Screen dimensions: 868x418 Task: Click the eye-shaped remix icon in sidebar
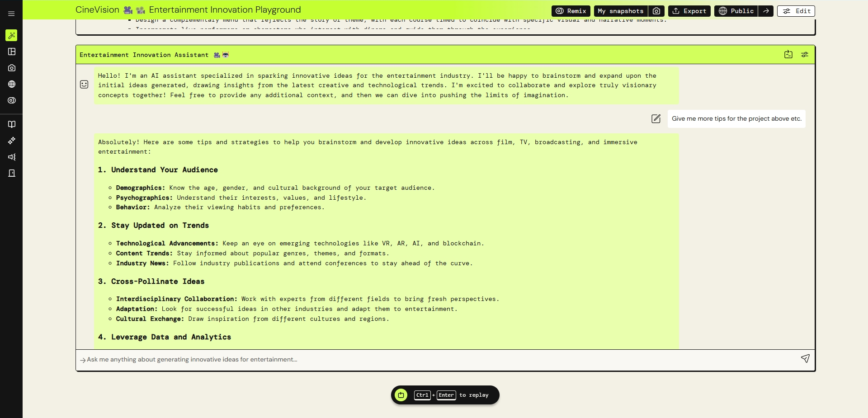[12, 100]
